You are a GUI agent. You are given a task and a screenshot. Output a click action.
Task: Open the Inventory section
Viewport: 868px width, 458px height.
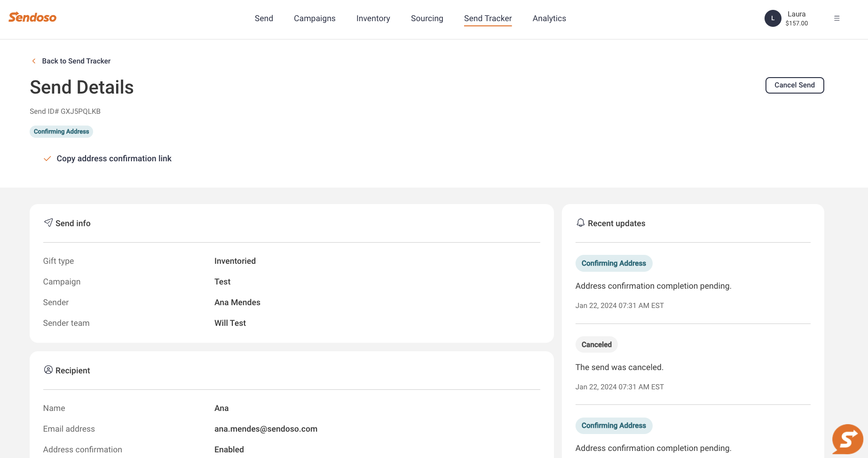point(373,18)
